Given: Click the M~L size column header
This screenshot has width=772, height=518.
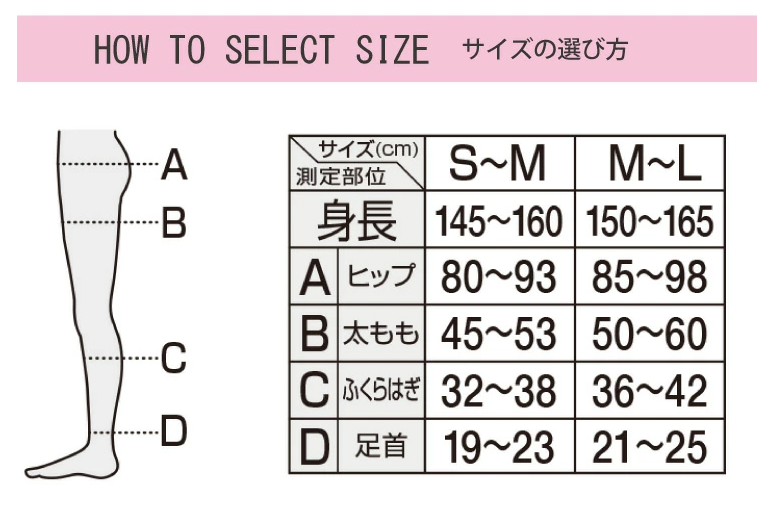Looking at the screenshot, I should click(648, 164).
